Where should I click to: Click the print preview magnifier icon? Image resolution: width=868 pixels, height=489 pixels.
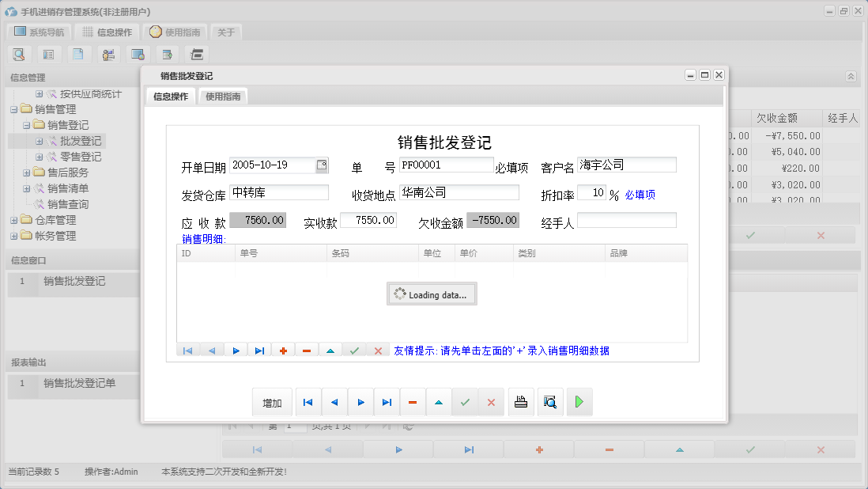[550, 402]
